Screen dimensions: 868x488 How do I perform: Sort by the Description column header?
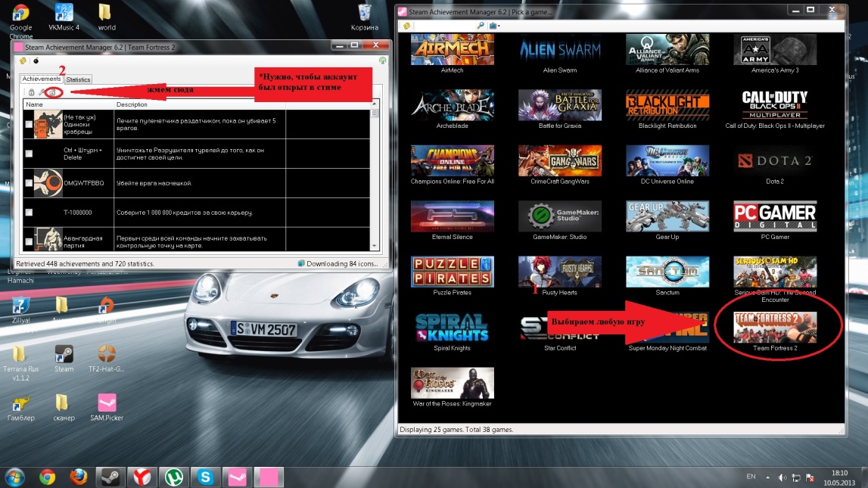tap(199, 104)
